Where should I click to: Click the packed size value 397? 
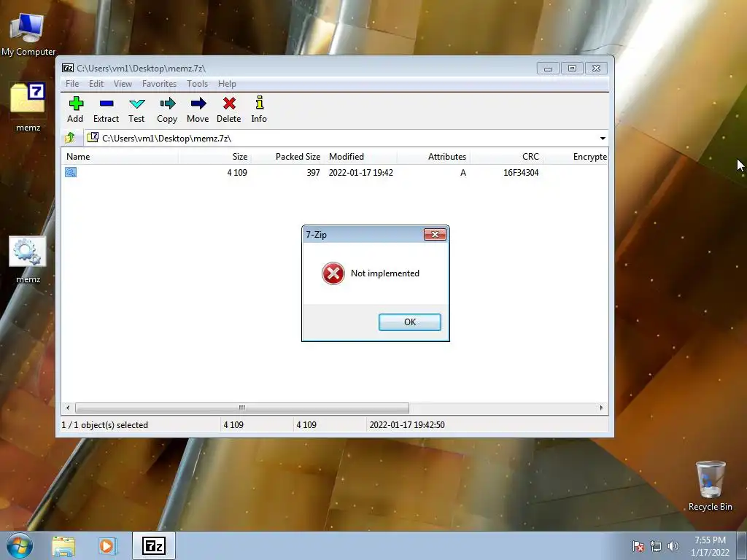[x=313, y=172]
